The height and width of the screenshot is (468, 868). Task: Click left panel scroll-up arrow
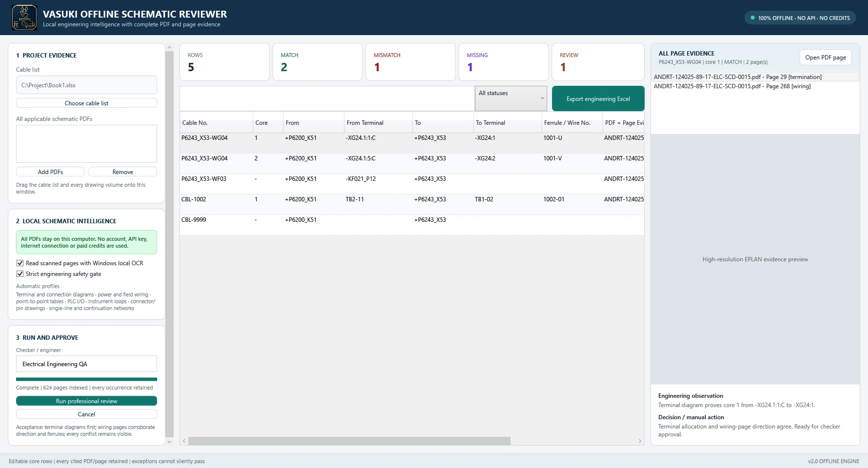point(169,47)
